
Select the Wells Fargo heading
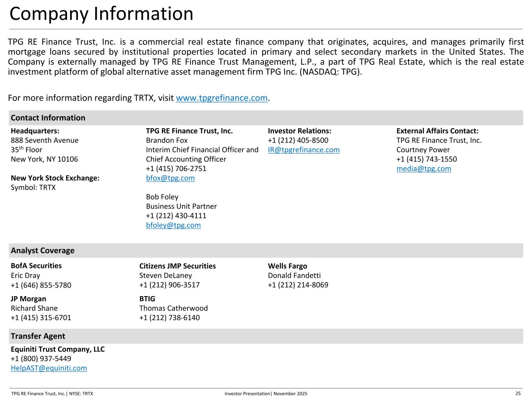pos(288,266)
